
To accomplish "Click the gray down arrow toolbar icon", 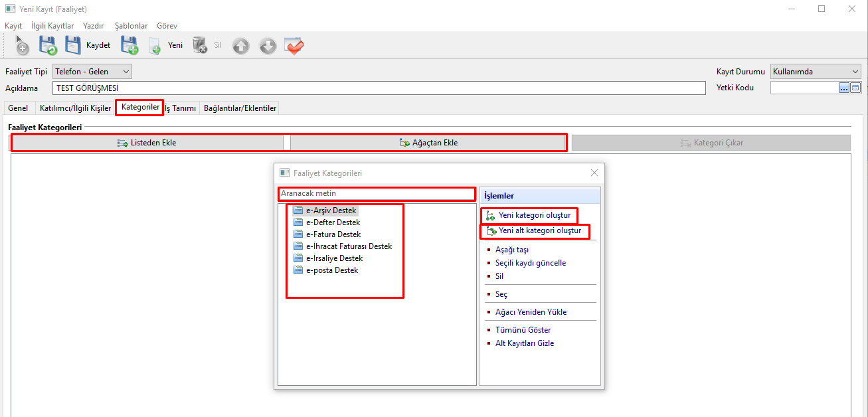I will 268,46.
